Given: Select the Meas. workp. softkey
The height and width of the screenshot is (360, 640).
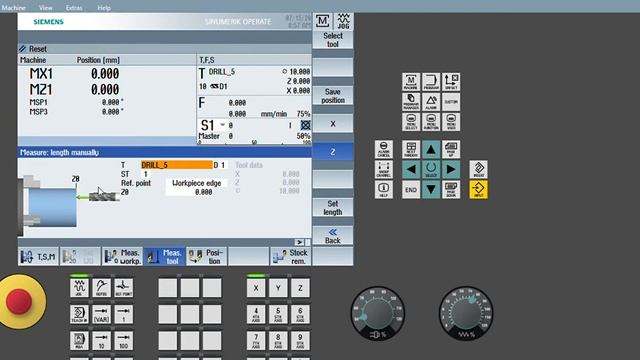Looking at the screenshot, I should pyautogui.click(x=122, y=257).
